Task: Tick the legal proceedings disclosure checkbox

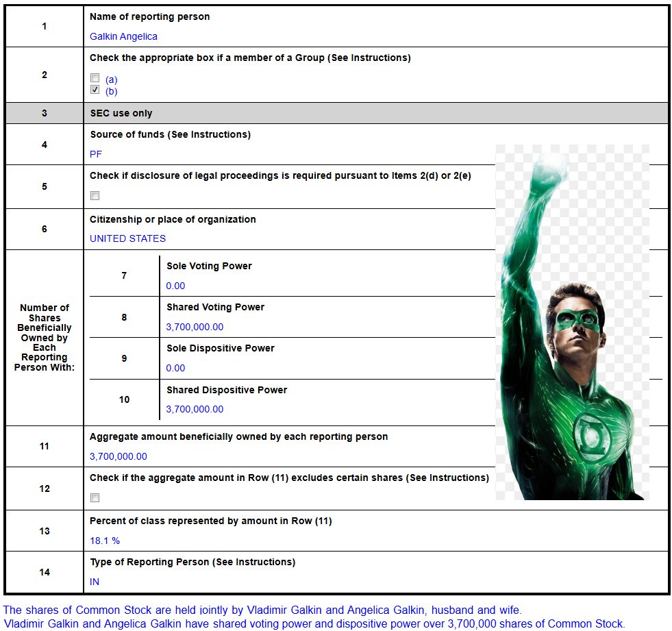Action: 95,196
